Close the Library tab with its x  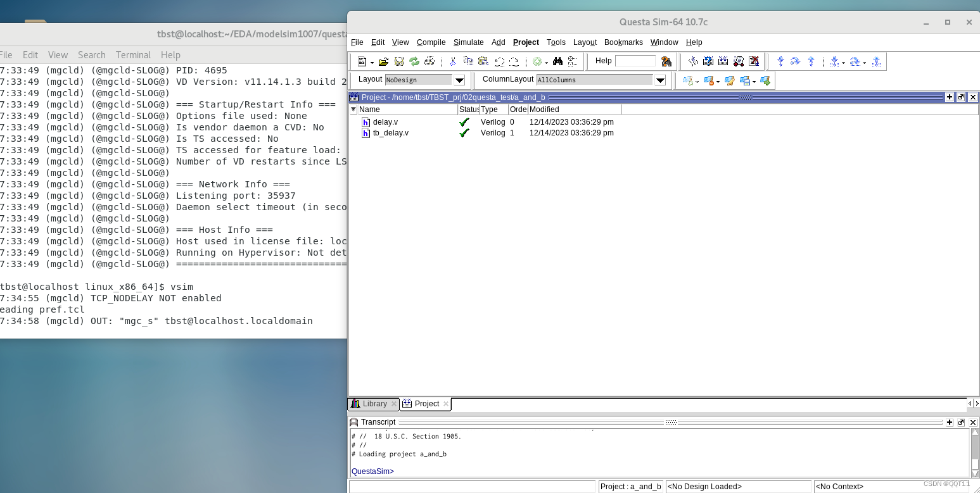point(393,404)
